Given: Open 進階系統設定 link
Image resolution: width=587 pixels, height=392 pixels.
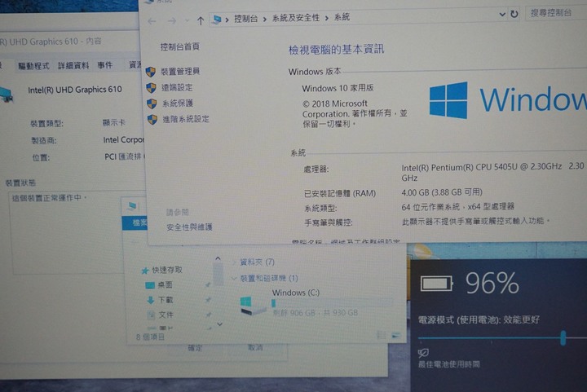Looking at the screenshot, I should pyautogui.click(x=186, y=119).
